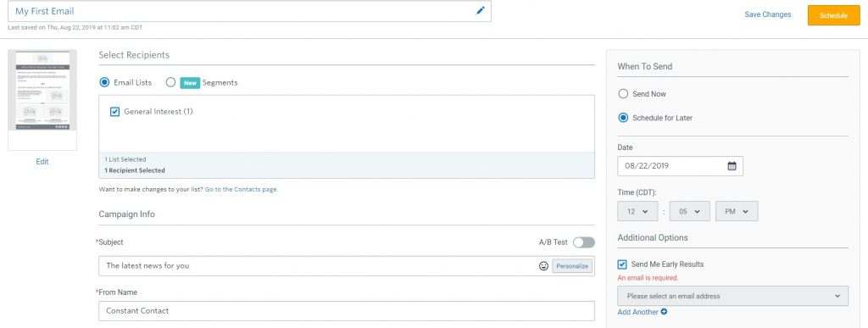Select the Segments radio button
Image resolution: width=868 pixels, height=328 pixels.
pos(170,82)
